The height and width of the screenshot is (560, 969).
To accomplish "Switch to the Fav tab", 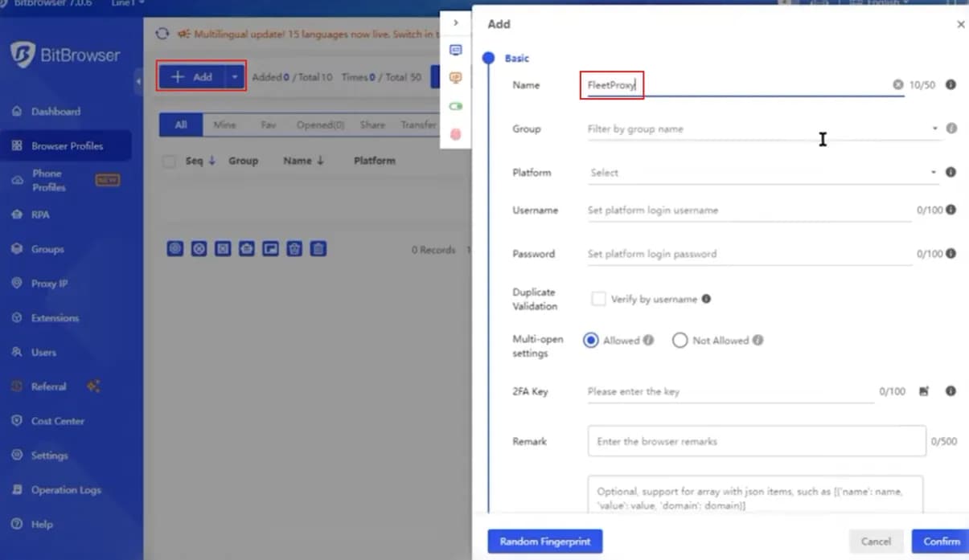I will (x=269, y=125).
